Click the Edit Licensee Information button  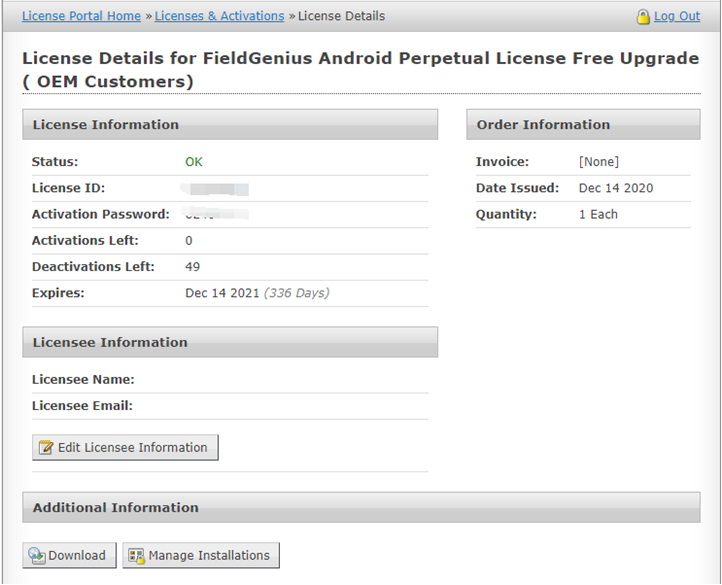(125, 447)
